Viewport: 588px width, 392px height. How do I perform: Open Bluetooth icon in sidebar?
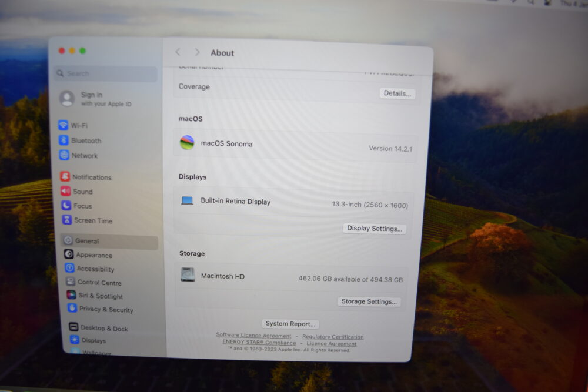(x=64, y=140)
